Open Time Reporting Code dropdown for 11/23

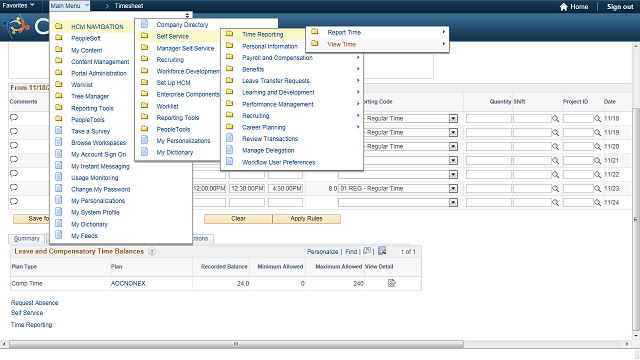pos(453,189)
